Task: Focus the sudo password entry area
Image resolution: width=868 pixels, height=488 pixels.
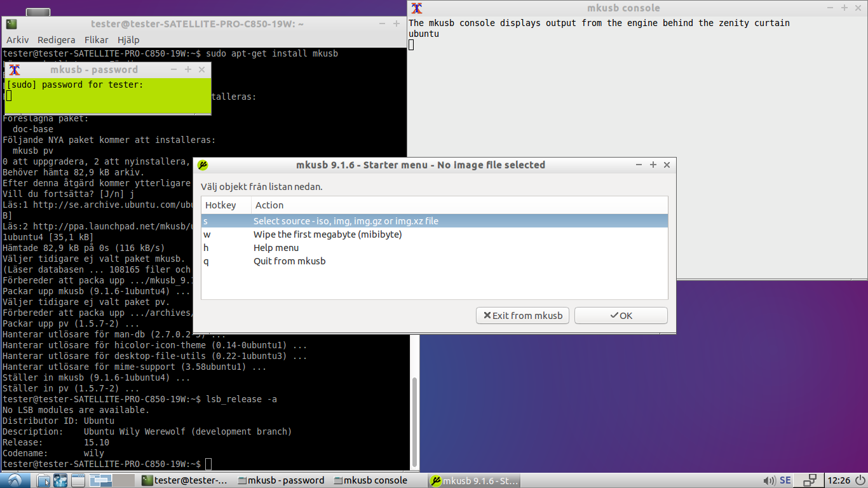Action: tap(108, 96)
